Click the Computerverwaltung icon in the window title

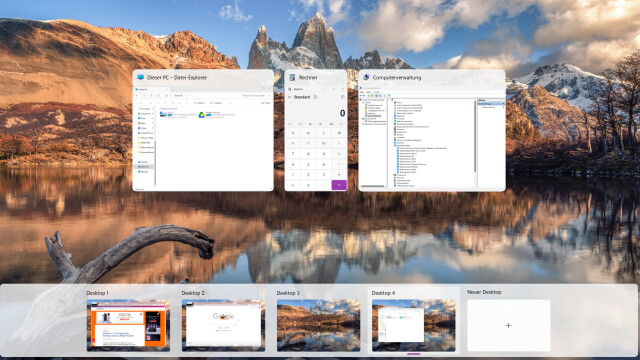coord(366,77)
